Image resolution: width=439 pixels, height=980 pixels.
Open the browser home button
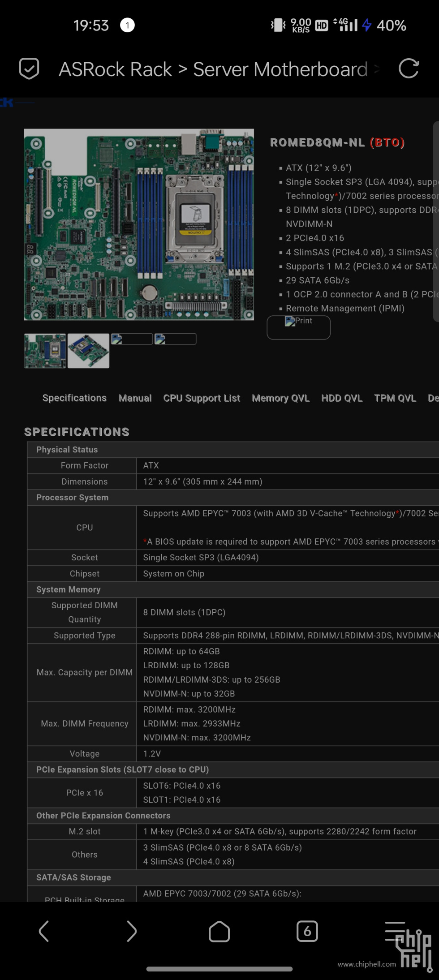219,932
